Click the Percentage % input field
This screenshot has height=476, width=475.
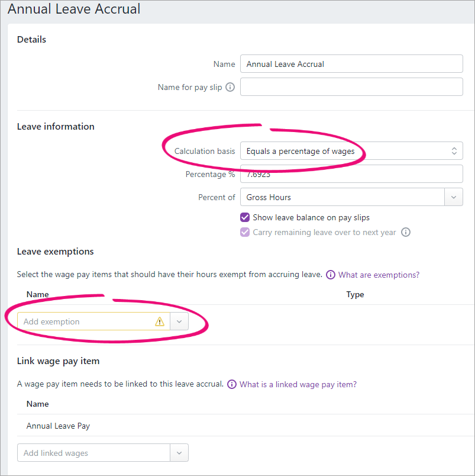(351, 174)
